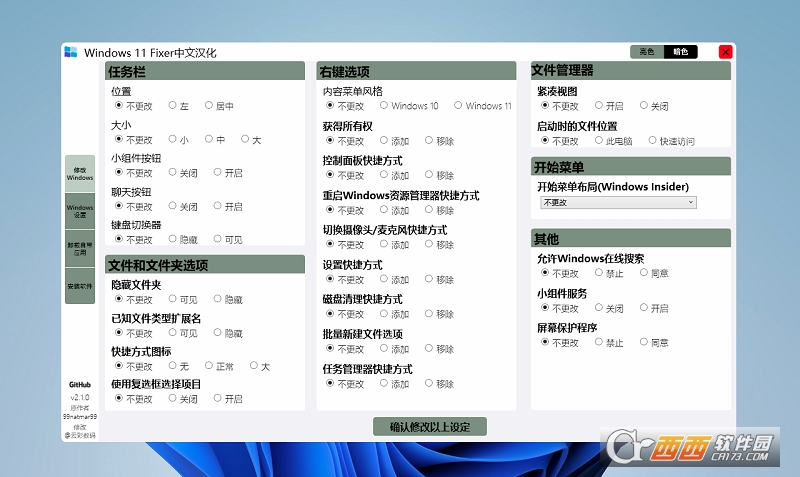Click the Windows logo app icon
800x477 pixels.
(x=71, y=52)
